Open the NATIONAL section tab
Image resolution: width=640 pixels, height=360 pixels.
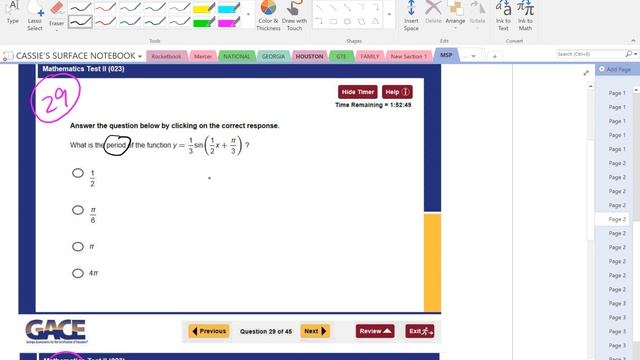[237, 56]
